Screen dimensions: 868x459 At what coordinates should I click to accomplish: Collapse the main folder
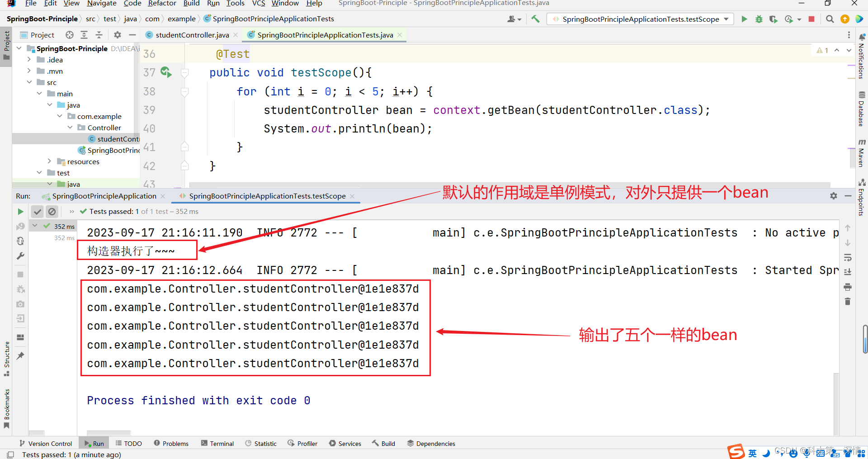click(x=39, y=94)
